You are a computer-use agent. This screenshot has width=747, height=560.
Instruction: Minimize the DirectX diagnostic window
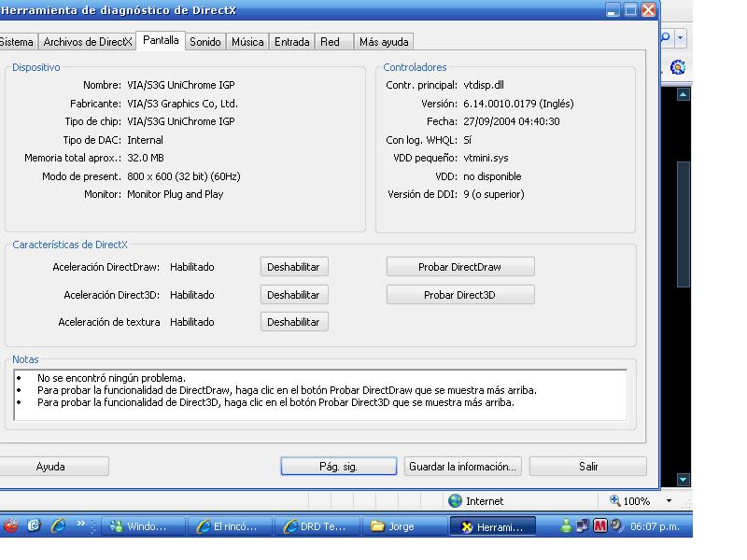click(x=613, y=10)
